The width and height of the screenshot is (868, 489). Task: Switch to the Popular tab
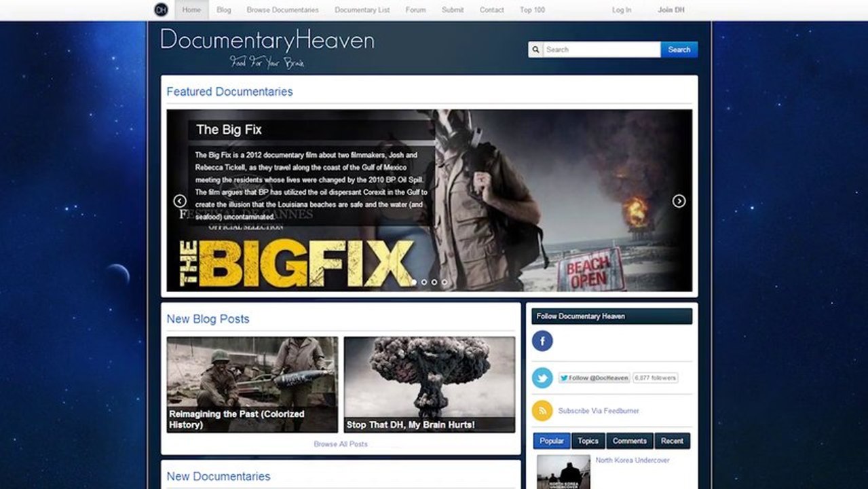pyautogui.click(x=552, y=441)
